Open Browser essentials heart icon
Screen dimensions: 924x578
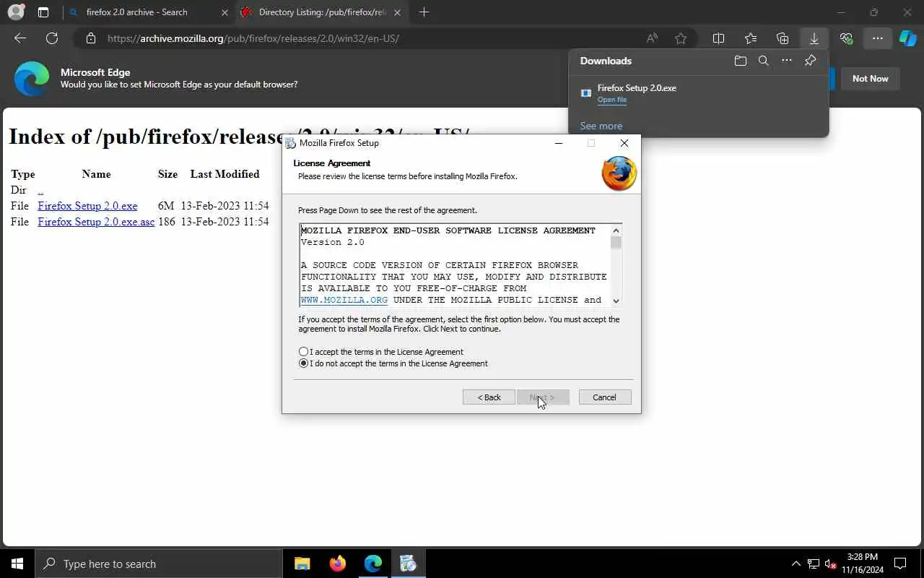tap(846, 38)
